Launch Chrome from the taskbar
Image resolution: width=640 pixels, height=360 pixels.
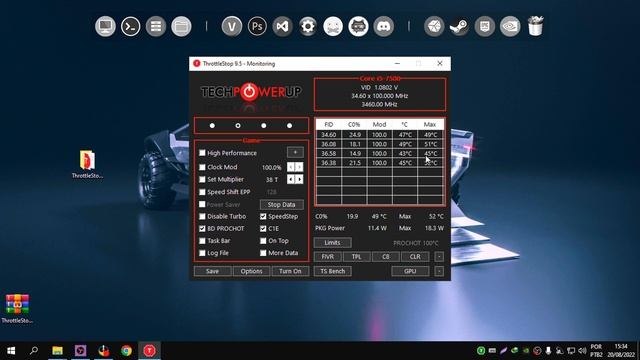coord(126,351)
